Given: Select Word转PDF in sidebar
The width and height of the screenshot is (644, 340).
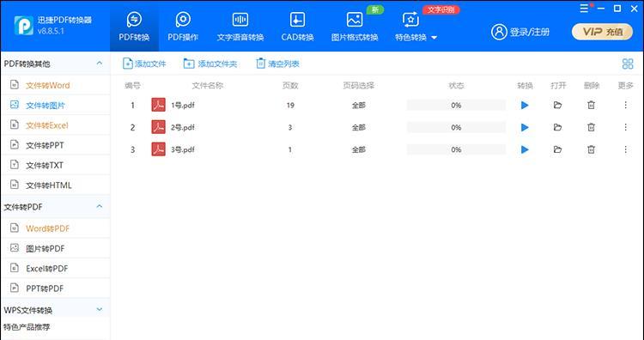Looking at the screenshot, I should [x=55, y=228].
